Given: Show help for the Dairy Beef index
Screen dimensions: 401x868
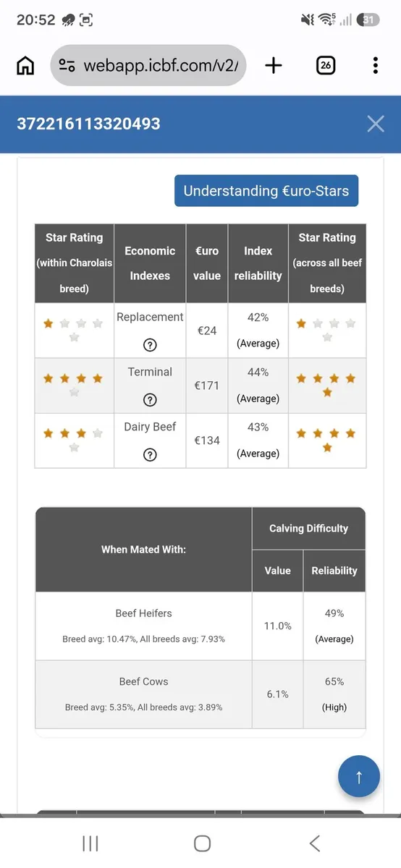Looking at the screenshot, I should (150, 454).
